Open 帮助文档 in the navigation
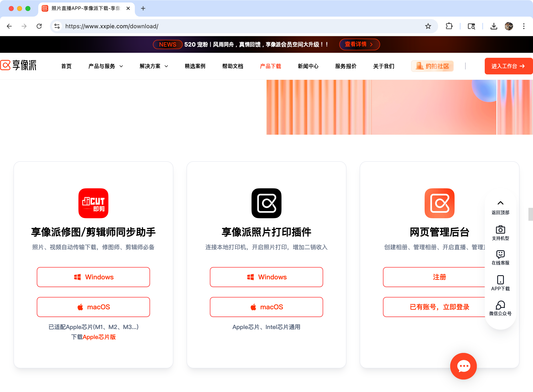 tap(233, 66)
